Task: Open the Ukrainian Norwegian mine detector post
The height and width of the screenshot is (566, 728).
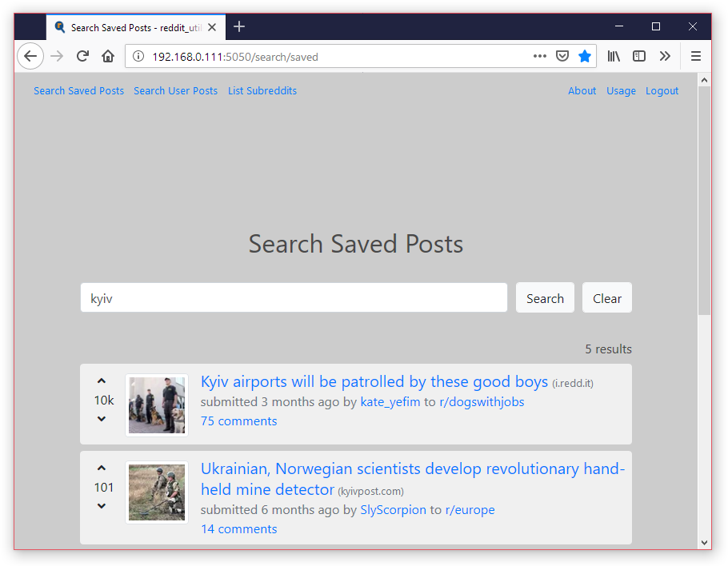Action: (413, 479)
